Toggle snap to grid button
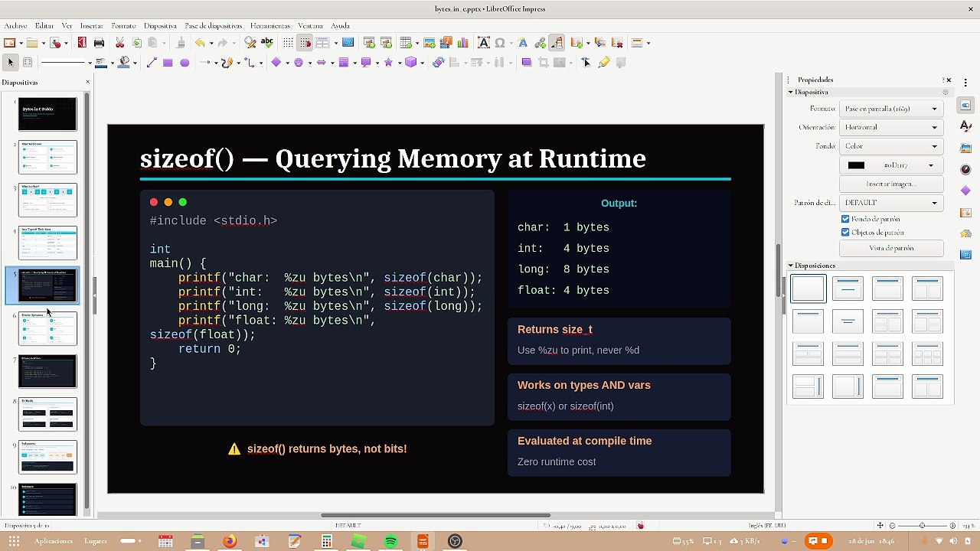The width and height of the screenshot is (980, 551). click(x=305, y=43)
